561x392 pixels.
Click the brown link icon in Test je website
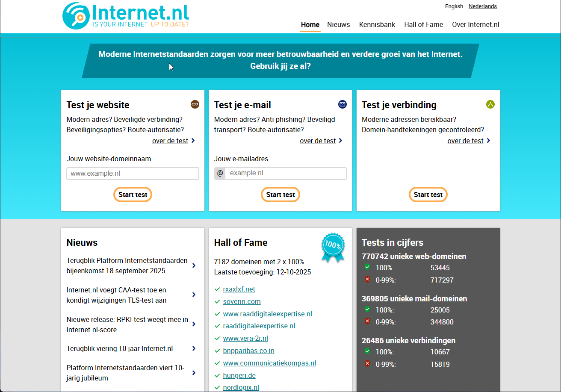[x=195, y=104]
